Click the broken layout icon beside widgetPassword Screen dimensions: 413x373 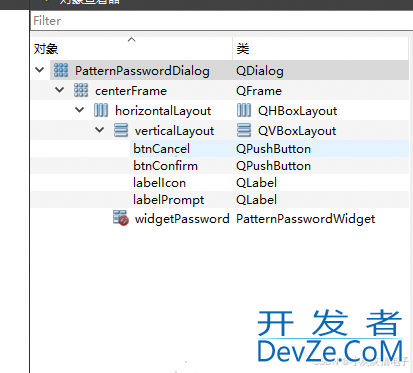[x=121, y=218]
